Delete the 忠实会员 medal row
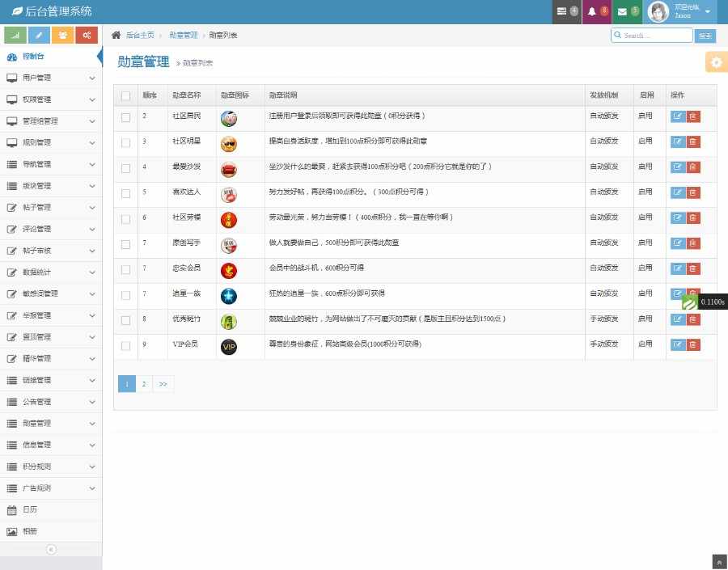 693,268
